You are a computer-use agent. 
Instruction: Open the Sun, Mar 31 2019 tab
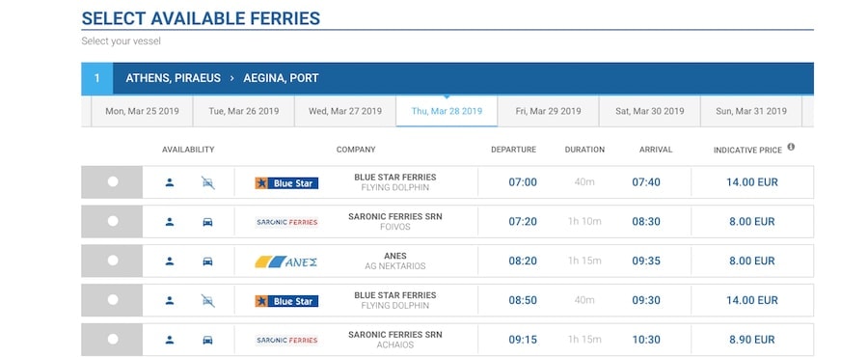click(x=751, y=111)
